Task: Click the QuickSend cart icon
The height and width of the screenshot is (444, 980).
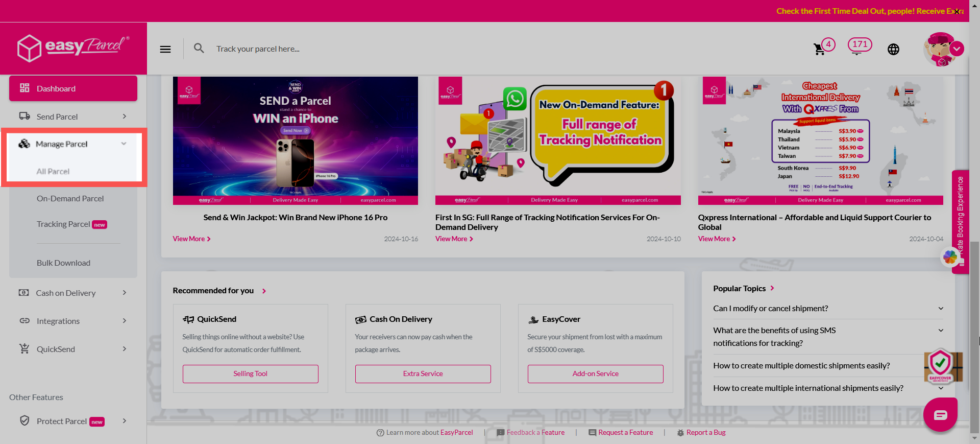Action: point(24,348)
